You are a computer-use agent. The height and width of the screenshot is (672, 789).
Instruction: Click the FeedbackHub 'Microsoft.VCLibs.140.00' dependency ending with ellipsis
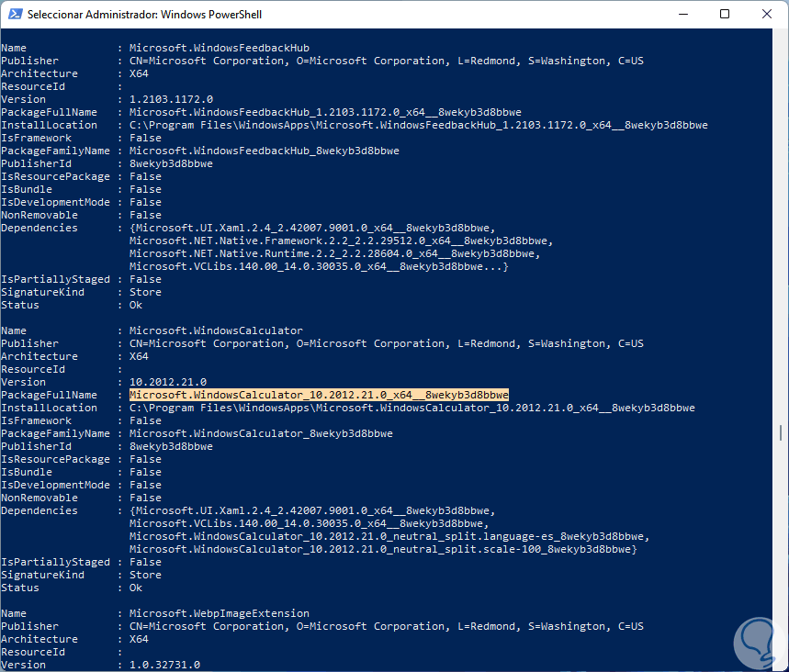[319, 266]
